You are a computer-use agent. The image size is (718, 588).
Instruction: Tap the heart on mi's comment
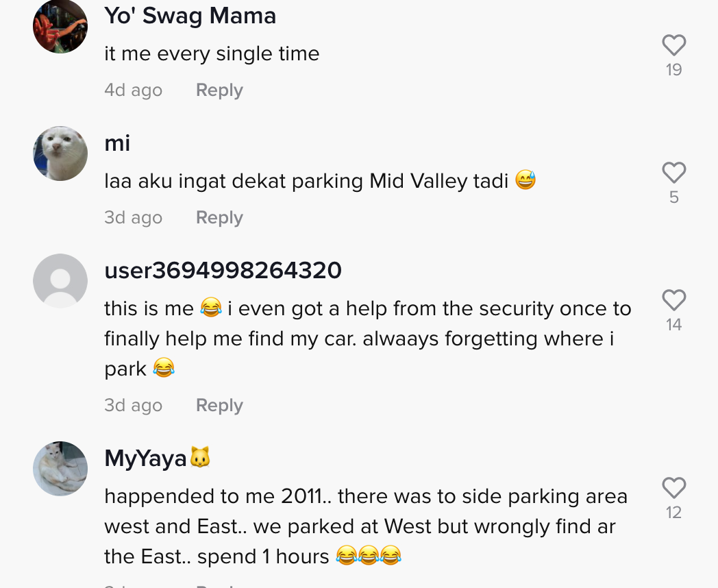point(674,173)
